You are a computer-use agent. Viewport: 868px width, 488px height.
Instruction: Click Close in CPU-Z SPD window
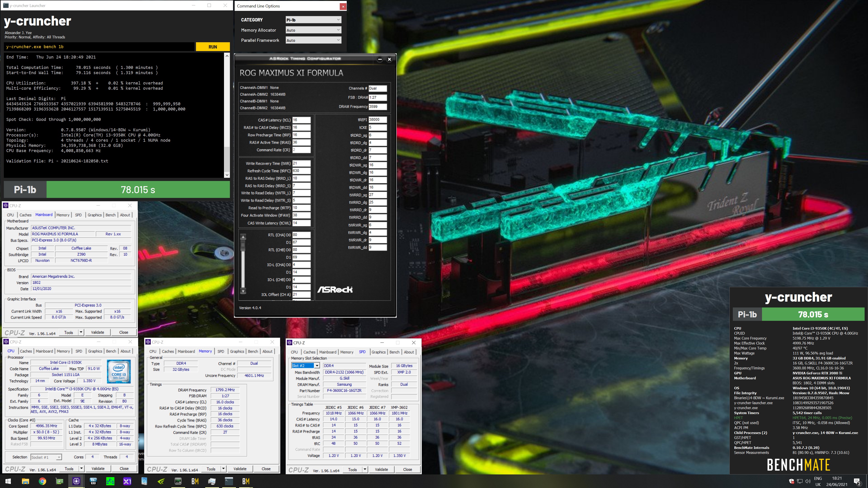(407, 469)
